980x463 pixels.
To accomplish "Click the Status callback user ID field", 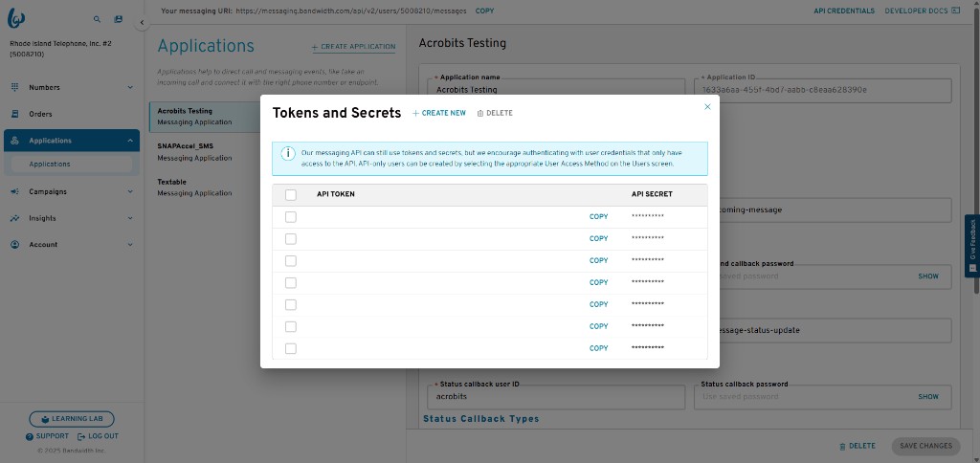I will click(x=556, y=397).
